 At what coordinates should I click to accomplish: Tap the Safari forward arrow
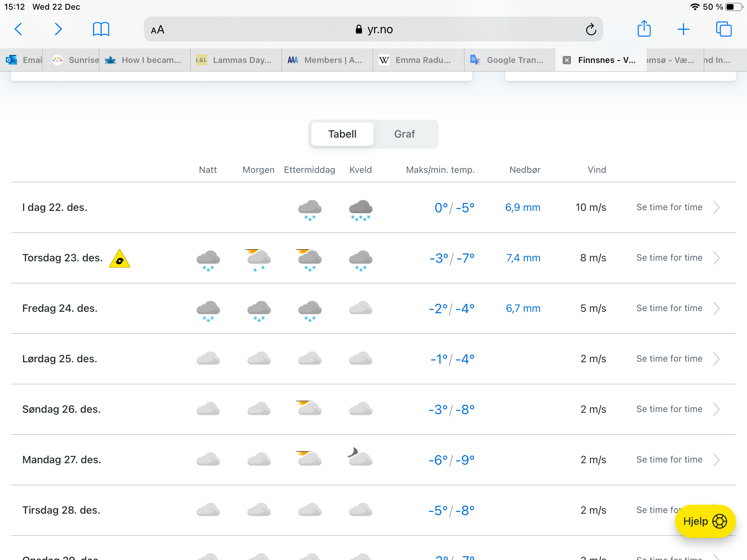click(58, 29)
